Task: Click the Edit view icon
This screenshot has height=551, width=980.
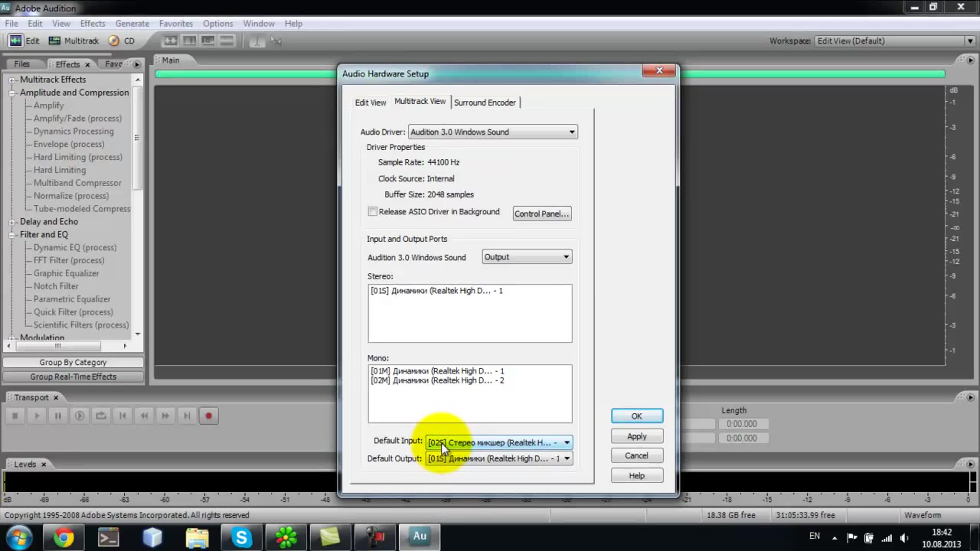Action: tap(16, 41)
